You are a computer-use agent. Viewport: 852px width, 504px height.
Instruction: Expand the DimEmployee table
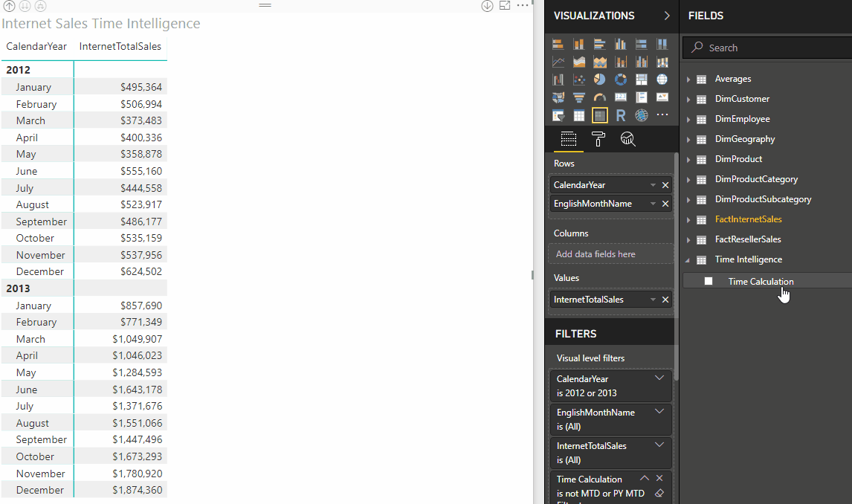pos(688,120)
